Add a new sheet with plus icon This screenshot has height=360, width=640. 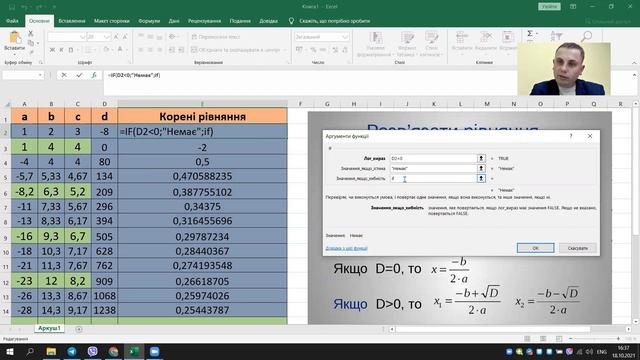click(79, 329)
